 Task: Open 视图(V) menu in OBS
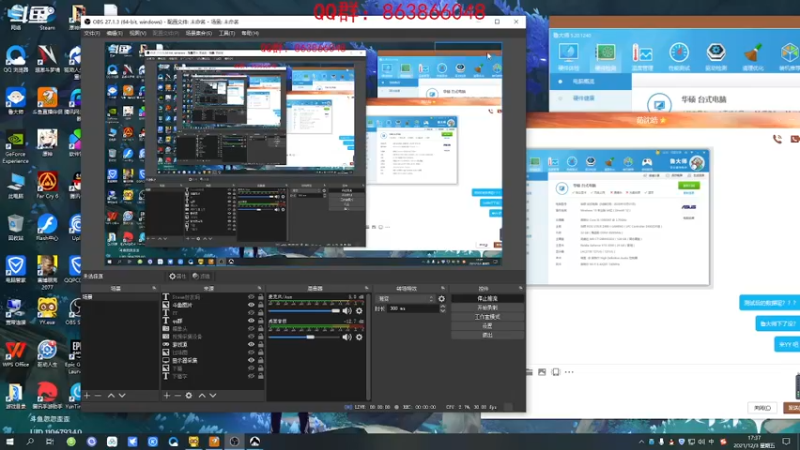137,33
